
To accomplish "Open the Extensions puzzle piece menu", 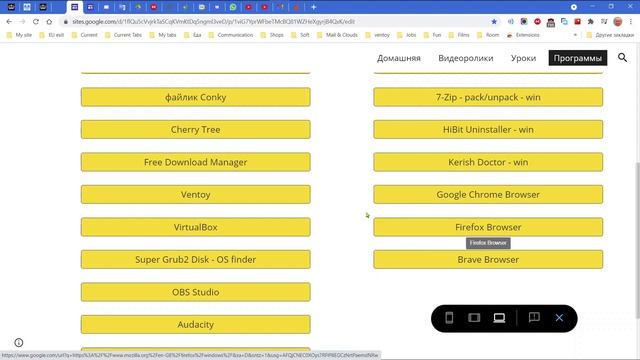I will pyautogui.click(x=590, y=22).
